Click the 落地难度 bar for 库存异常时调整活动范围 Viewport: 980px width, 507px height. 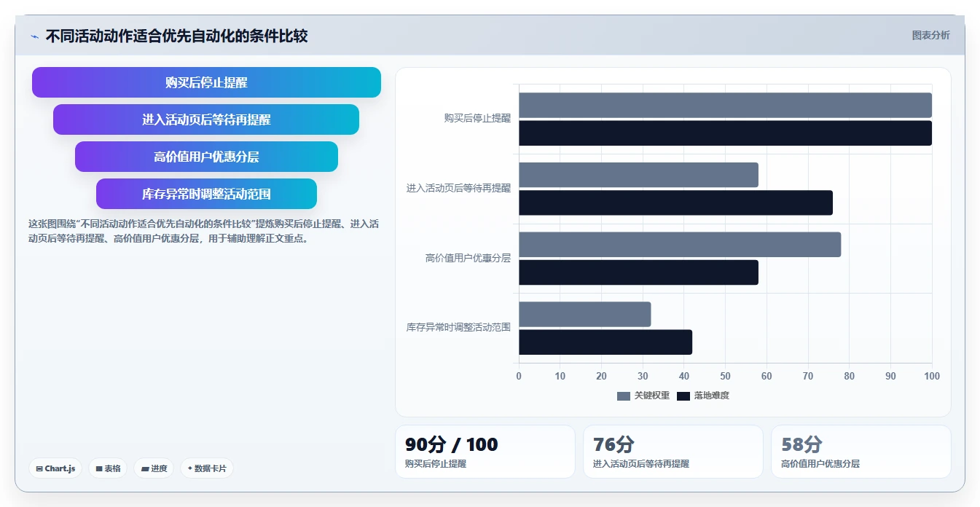click(x=605, y=342)
